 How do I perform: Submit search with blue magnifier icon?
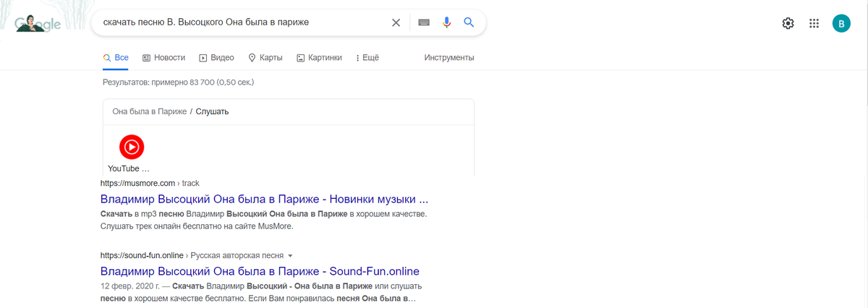(469, 22)
